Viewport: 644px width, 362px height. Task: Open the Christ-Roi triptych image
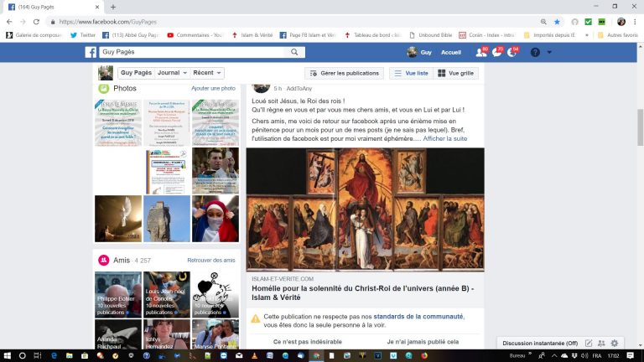tap(365, 209)
